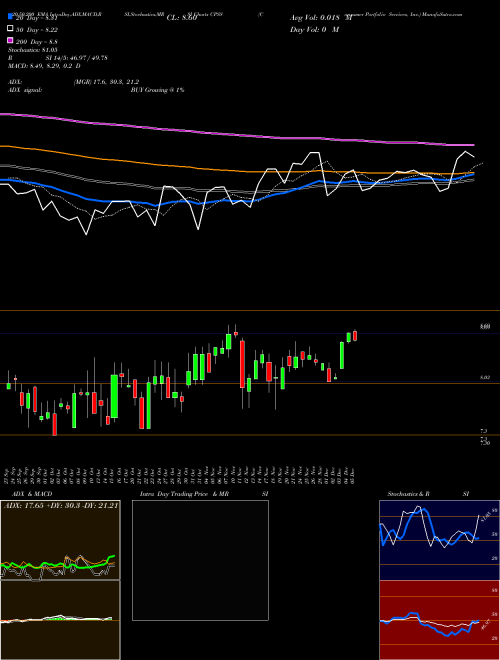Image resolution: width=500 pixels, height=660 pixels.
Task: Click the 'Intra Day Trading Price & MRSI' title
Action: (x=204, y=494)
